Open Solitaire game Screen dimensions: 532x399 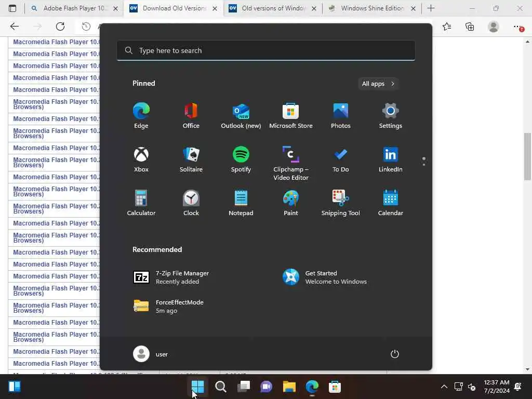click(x=191, y=159)
